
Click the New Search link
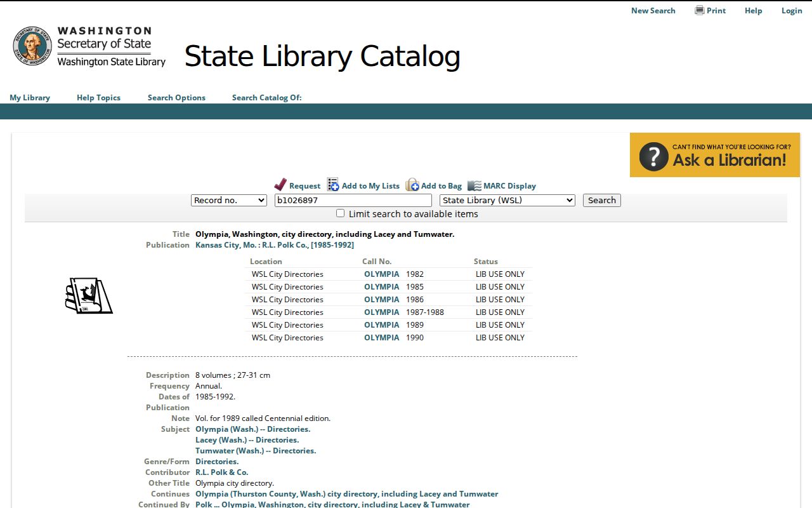pos(653,11)
